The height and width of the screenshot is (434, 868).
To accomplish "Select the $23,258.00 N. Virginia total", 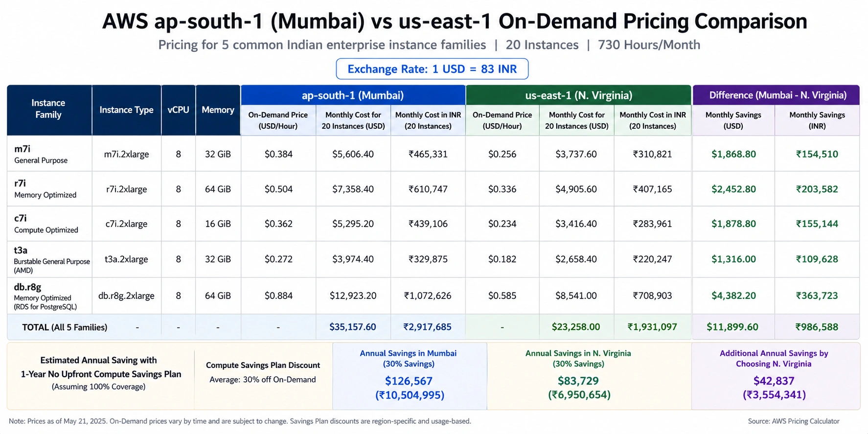I will pyautogui.click(x=576, y=327).
